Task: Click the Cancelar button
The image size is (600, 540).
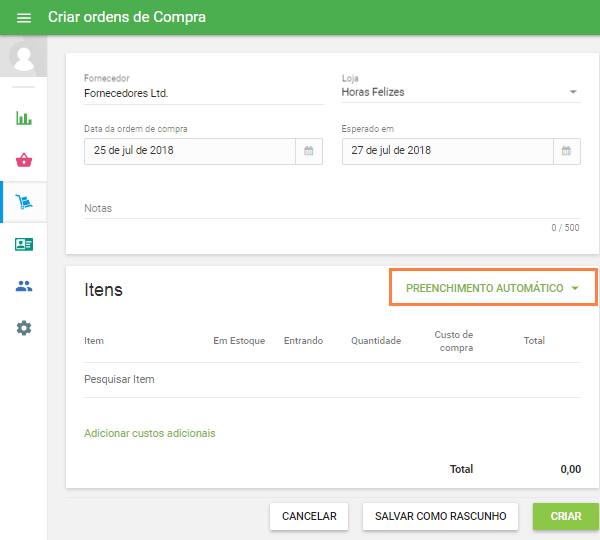Action: click(309, 516)
